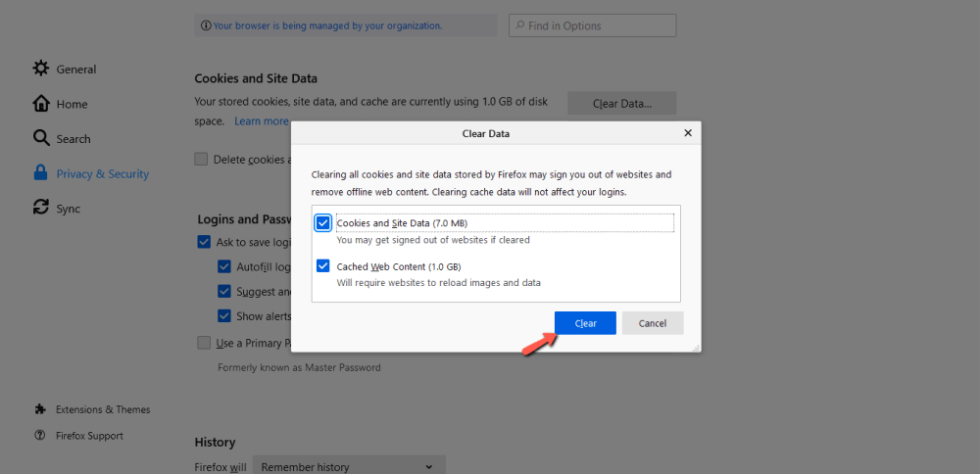980x474 pixels.
Task: Click 'Formerly known as Master Password' text
Action: (x=299, y=368)
